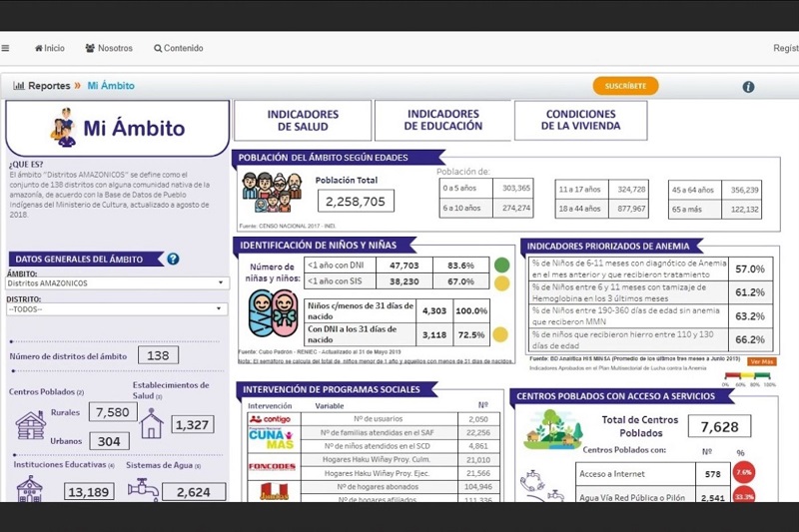Click the Urbanos value 304
This screenshot has width=799, height=532.
pyautogui.click(x=109, y=441)
